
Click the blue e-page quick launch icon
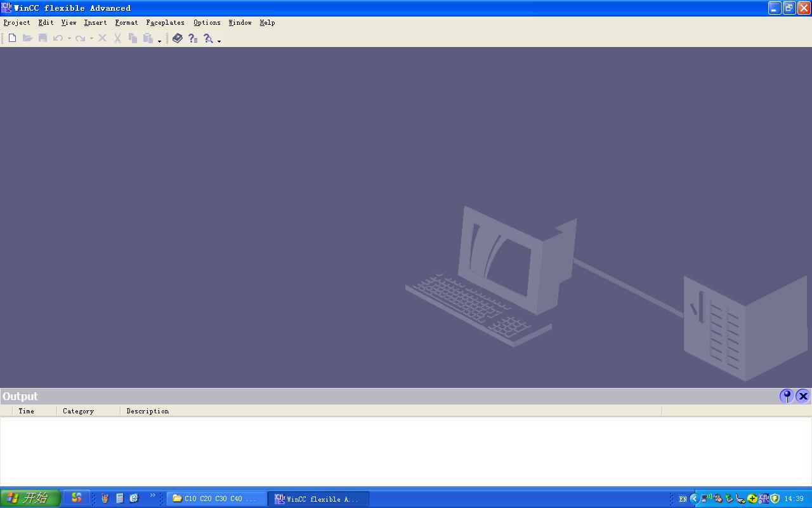click(x=134, y=498)
